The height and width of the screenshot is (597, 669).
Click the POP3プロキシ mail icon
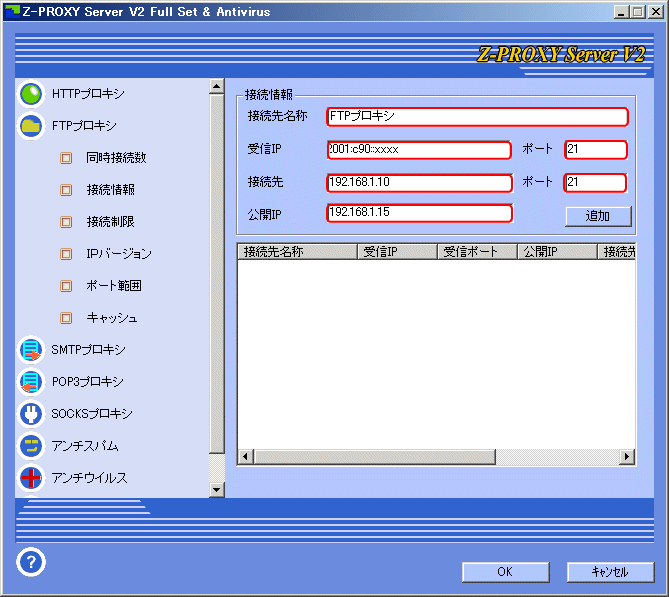31,382
